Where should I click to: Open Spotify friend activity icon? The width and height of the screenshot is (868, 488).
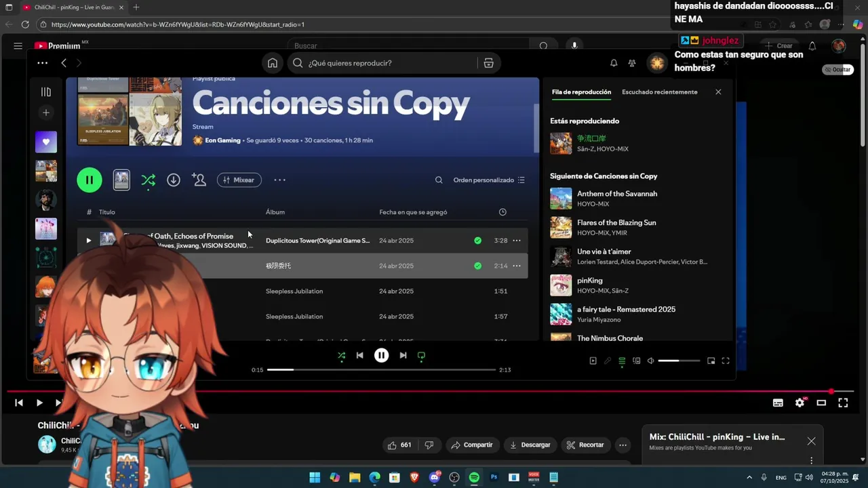(632, 63)
